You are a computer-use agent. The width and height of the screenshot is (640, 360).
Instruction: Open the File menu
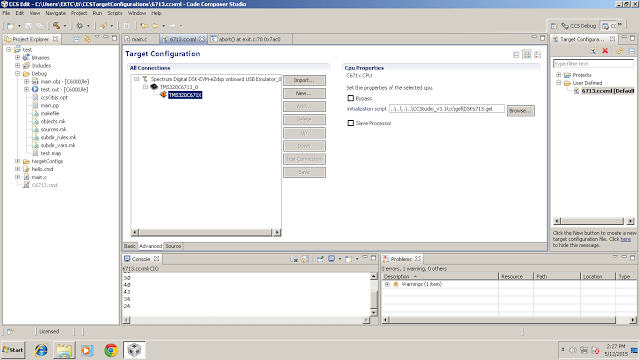coord(6,13)
